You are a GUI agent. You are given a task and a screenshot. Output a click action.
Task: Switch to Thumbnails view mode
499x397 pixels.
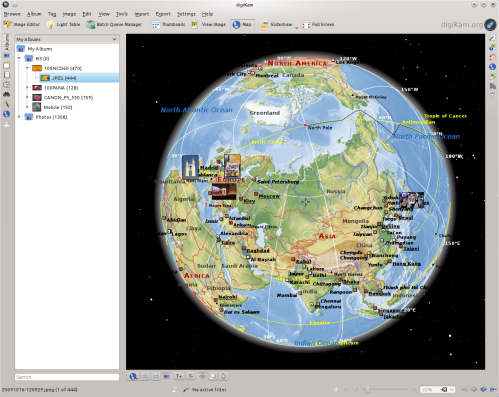click(168, 24)
